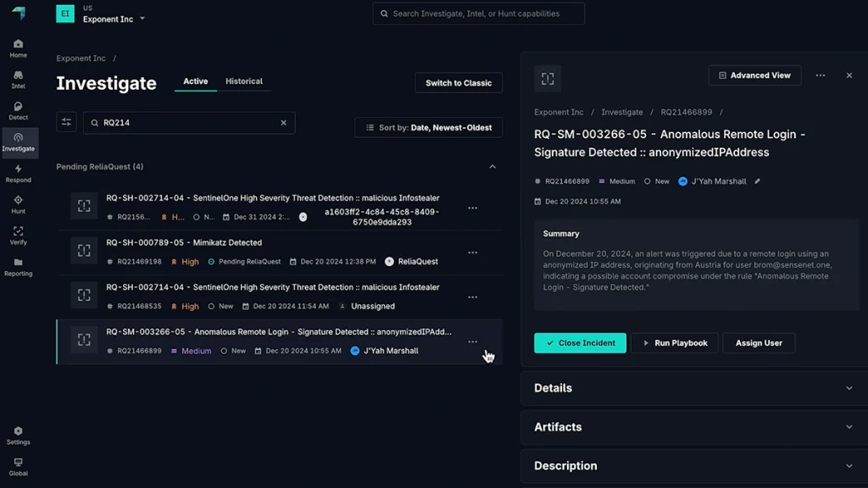Image resolution: width=868 pixels, height=488 pixels.
Task: Navigate to Respond via the sidebar icon
Action: [18, 174]
